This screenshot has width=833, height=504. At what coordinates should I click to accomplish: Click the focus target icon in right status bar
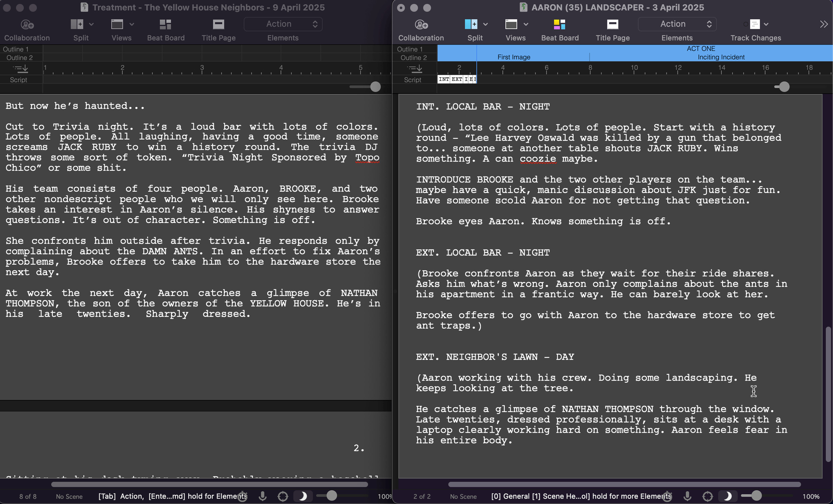[708, 496]
